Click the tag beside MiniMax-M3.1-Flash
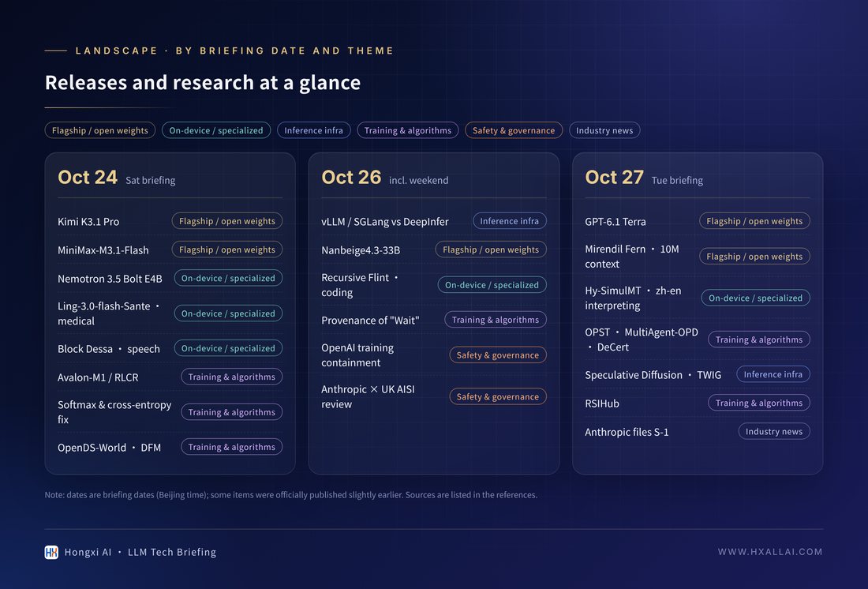 227,249
